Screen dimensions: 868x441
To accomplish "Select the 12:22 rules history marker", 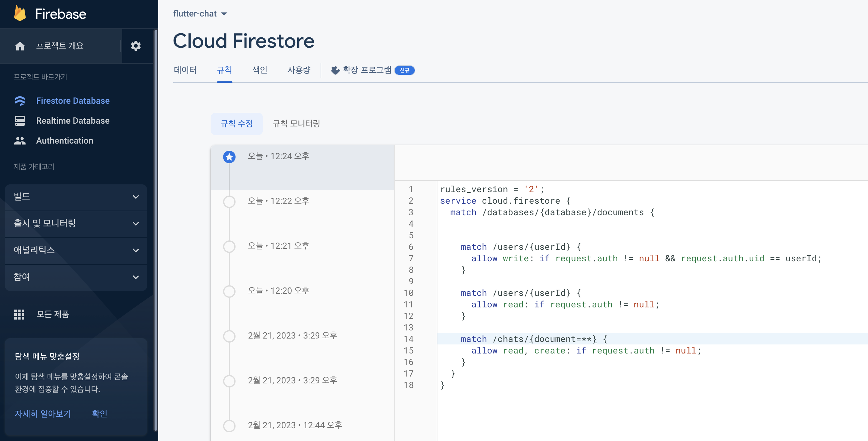I will click(229, 202).
